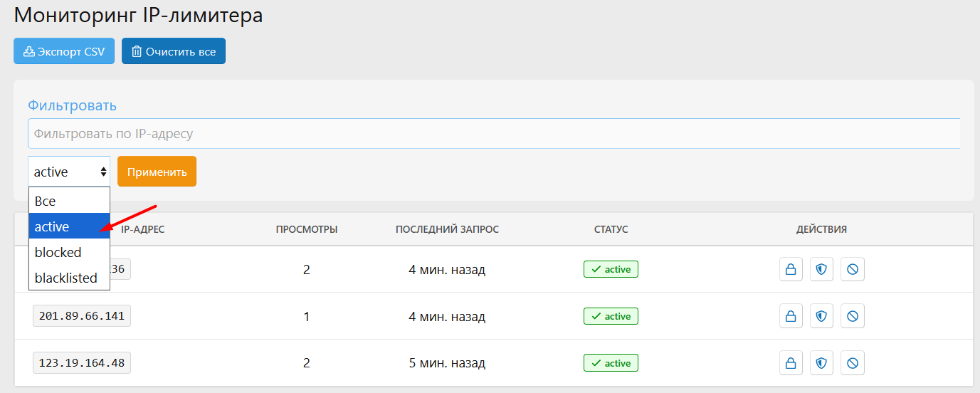Click ban icon for IP 201.89.66.141
Viewport: 980px width, 393px height.
852,316
